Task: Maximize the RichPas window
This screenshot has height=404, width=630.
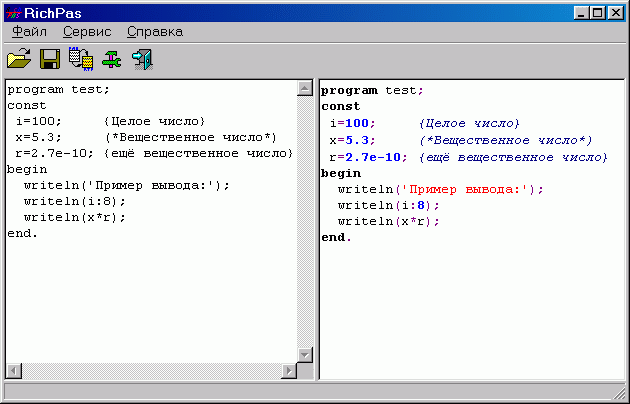Action: [598, 13]
